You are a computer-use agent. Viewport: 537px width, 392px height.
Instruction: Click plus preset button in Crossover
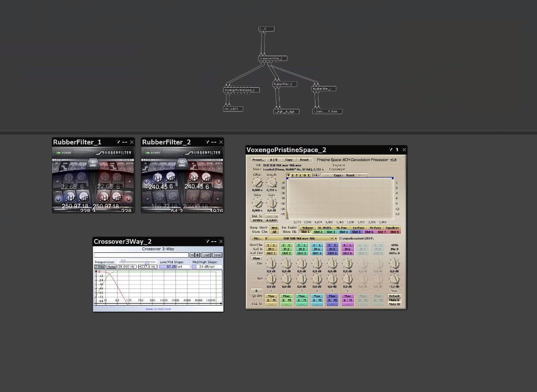(x=197, y=255)
